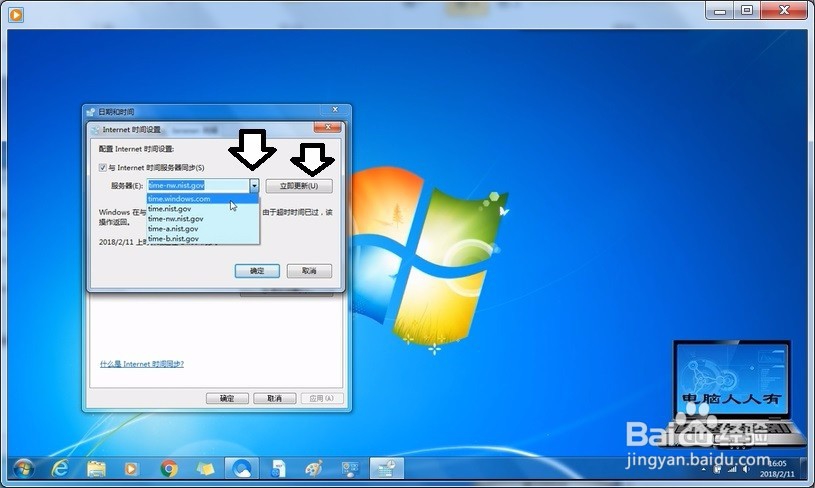Maximize the outer player window

[x=747, y=10]
